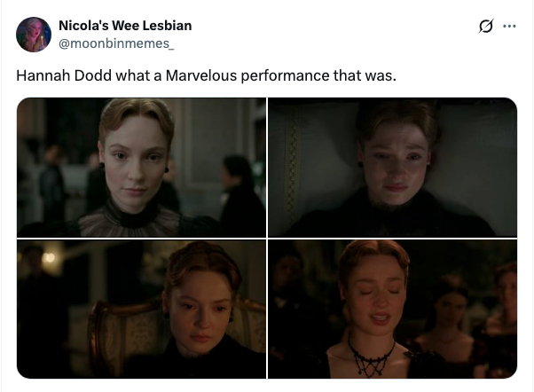534x392 pixels.
Task: Open top-right photo of woman on pillow
Action: 392,168
